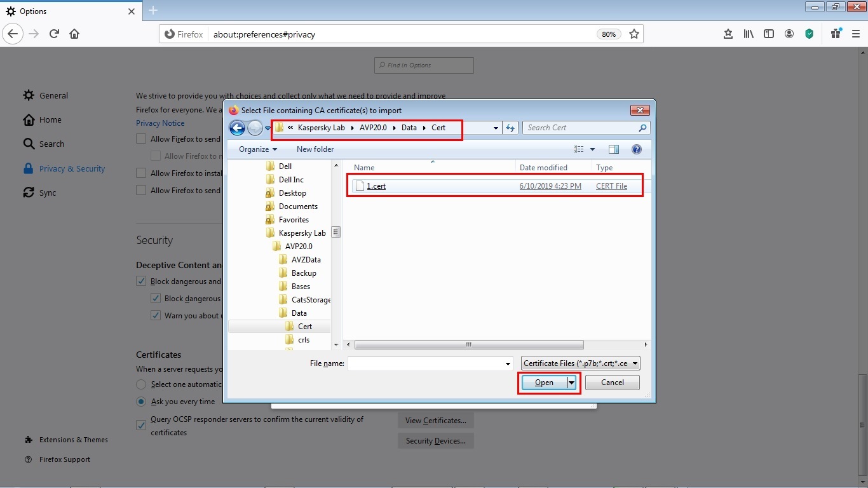Image resolution: width=868 pixels, height=488 pixels.
Task: Open the Organize dropdown menu
Action: click(258, 149)
